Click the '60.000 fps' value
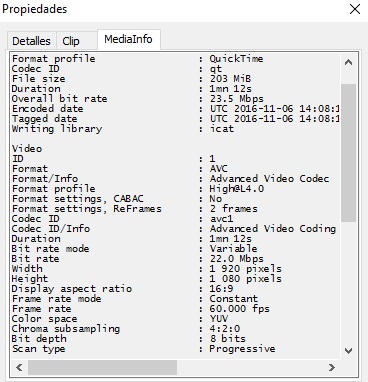This screenshot has height=382, width=368. [x=239, y=309]
